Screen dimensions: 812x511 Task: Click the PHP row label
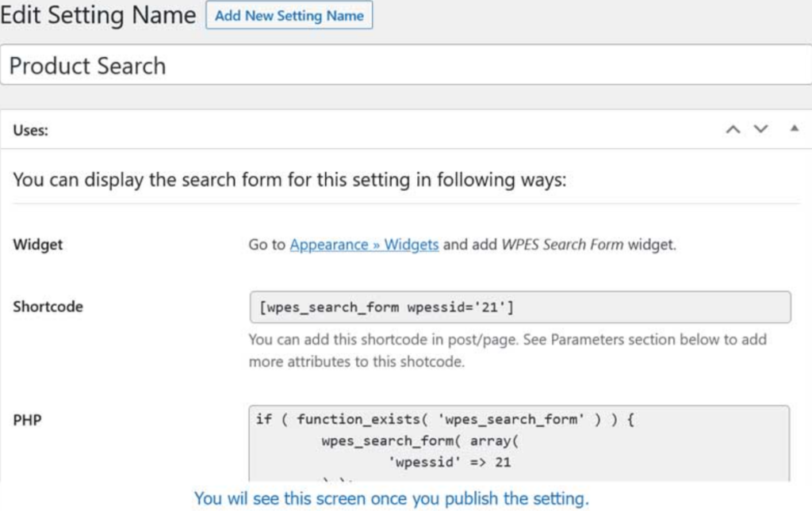[x=27, y=420]
